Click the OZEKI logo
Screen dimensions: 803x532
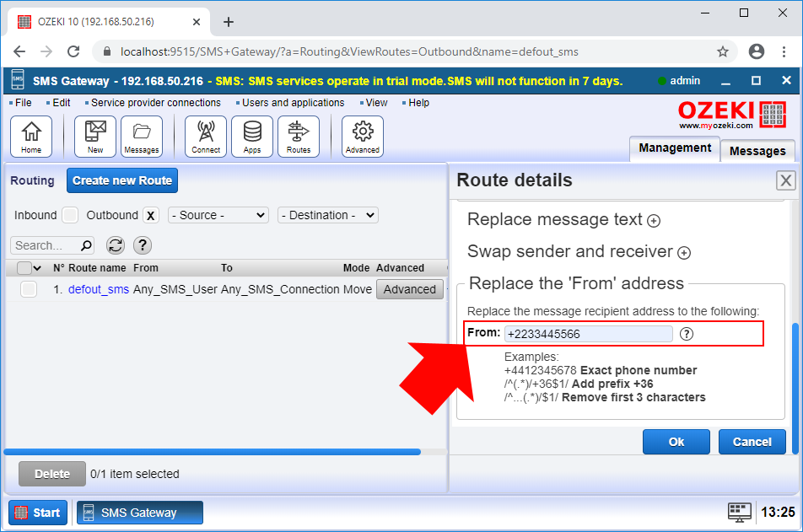(732, 116)
